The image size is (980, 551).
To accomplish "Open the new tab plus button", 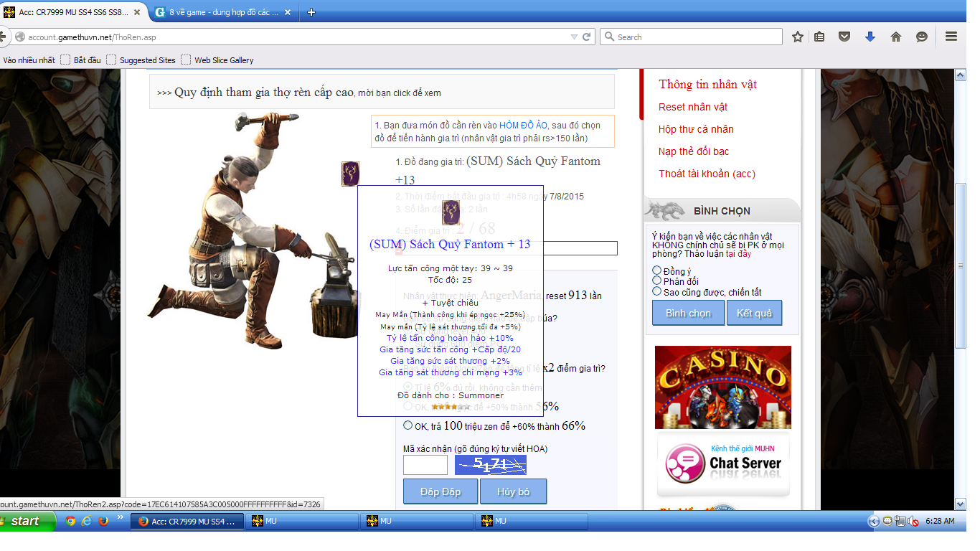I will coord(311,12).
